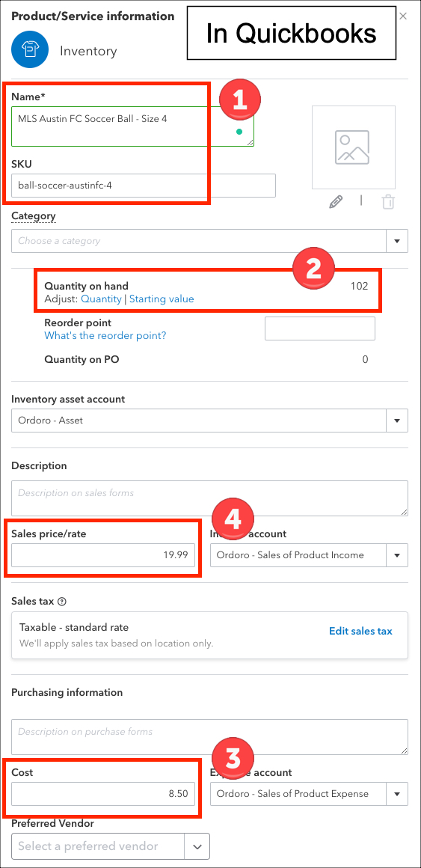
Task: Click the Starting value link
Action: [162, 299]
